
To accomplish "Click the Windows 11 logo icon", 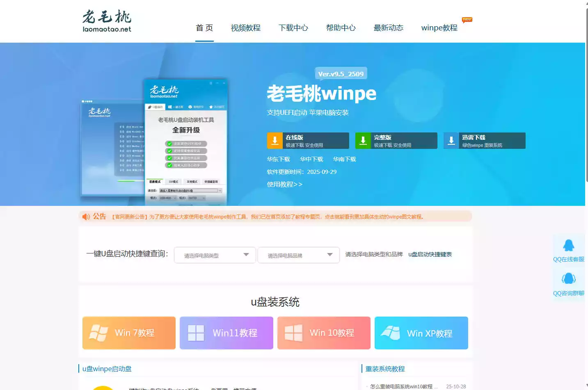I will coord(196,333).
